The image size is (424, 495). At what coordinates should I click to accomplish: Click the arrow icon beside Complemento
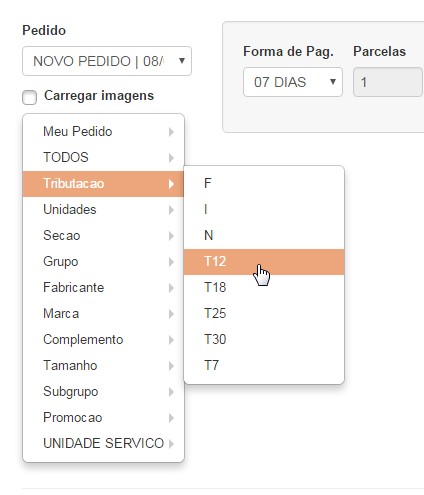point(171,340)
